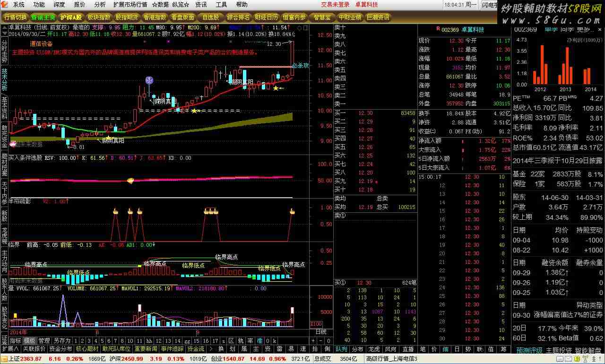Open the 股指期货 toolbar button
Screen dimensions: 605x364
[x=127, y=17]
